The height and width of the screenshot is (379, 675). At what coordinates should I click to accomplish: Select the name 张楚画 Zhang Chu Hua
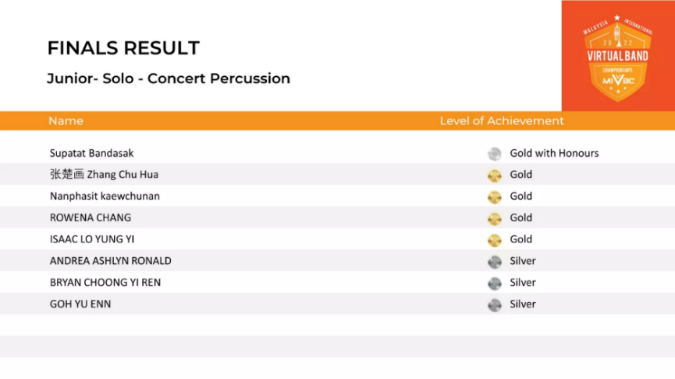(104, 174)
